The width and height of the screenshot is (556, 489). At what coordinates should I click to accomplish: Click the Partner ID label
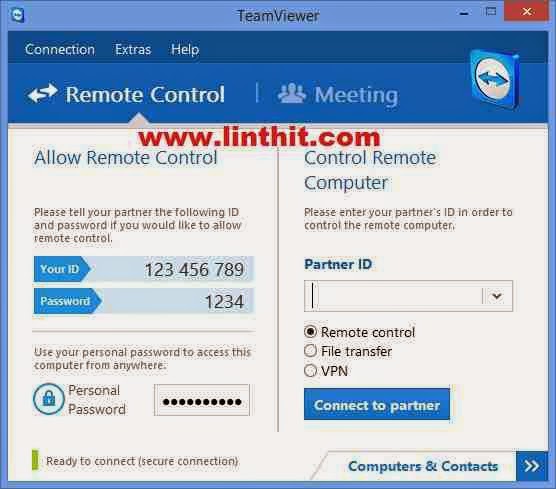[x=338, y=264]
